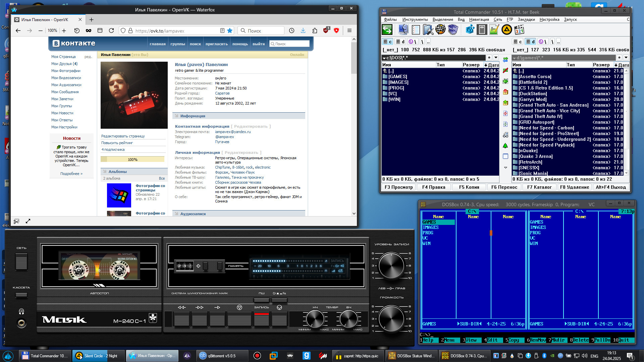
Task: Open the Инструменты menu in Total Commander
Action: [415, 19]
